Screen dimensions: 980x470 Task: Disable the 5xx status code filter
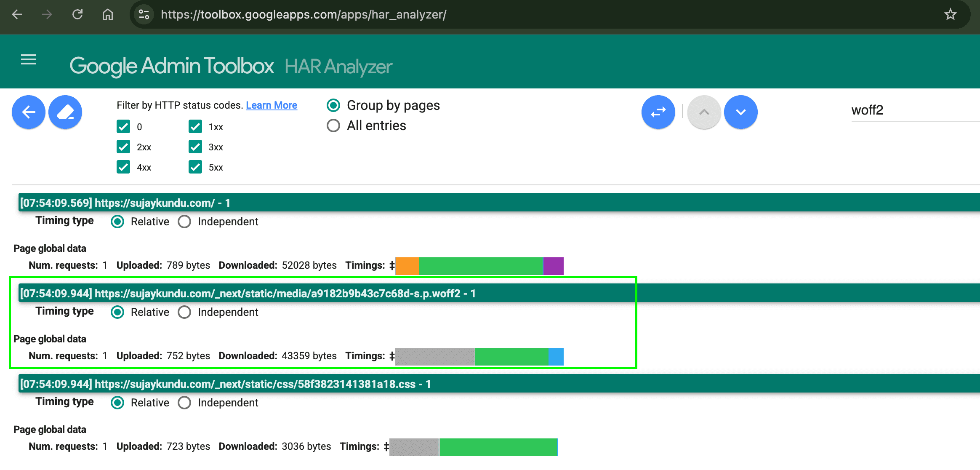[195, 167]
